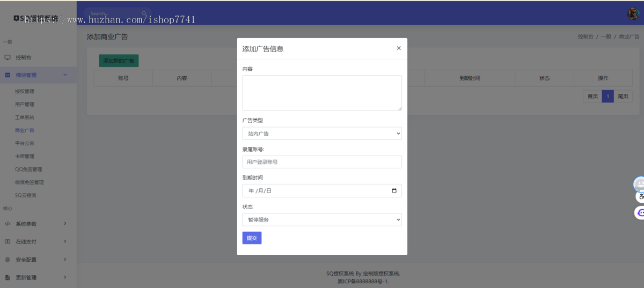Expand 更新管理 chevron arrow
The width and height of the screenshot is (644, 288).
point(65,277)
